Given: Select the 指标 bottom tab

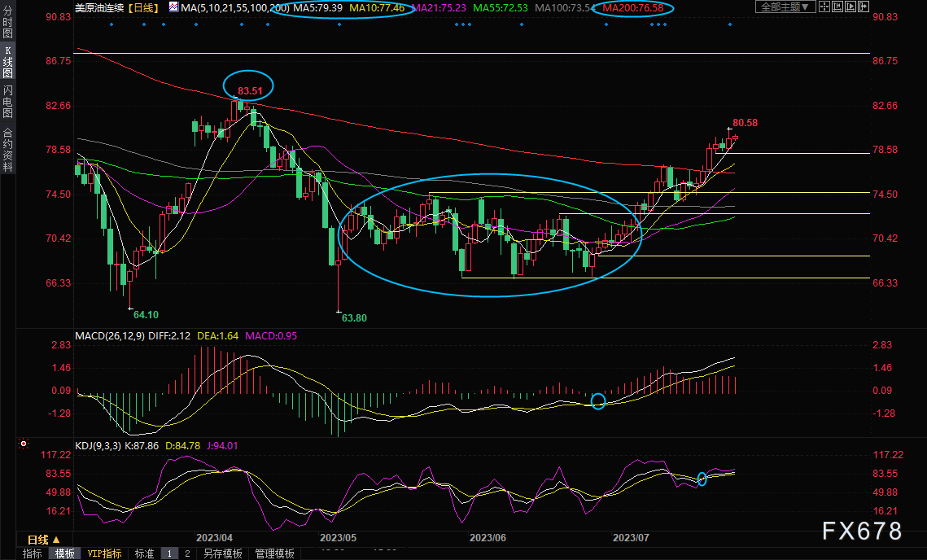Looking at the screenshot, I should point(33,553).
